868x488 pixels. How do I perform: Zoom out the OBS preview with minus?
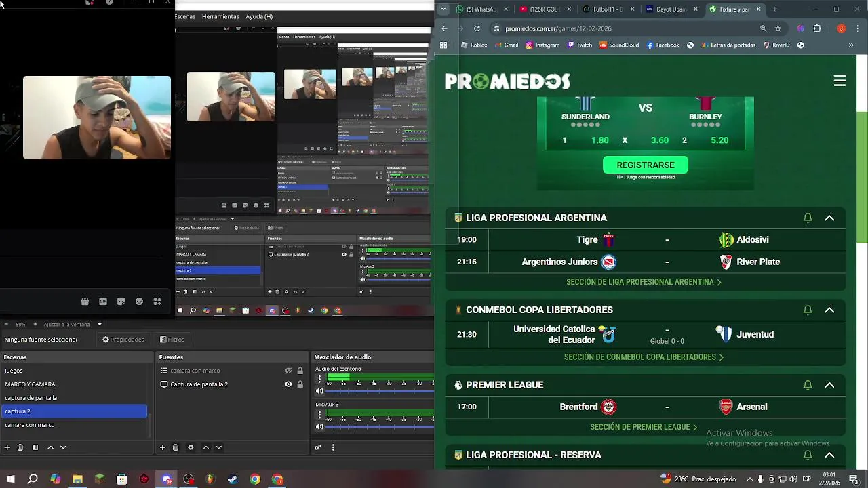click(7, 324)
